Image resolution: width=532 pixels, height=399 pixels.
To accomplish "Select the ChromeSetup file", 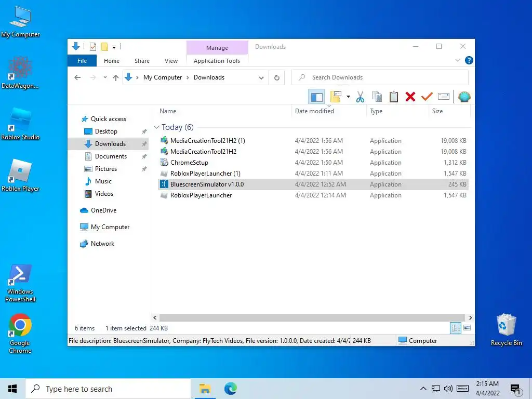I will click(x=313, y=163).
